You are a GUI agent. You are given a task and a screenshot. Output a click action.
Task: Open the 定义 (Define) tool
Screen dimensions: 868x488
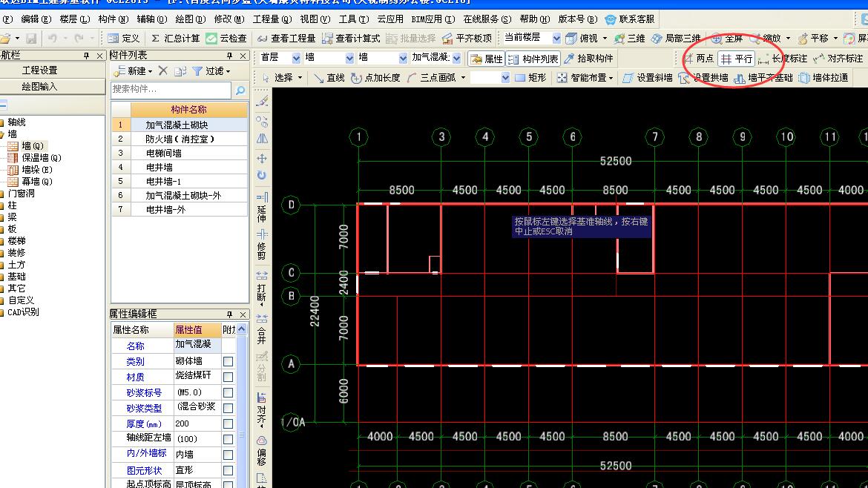coord(124,38)
